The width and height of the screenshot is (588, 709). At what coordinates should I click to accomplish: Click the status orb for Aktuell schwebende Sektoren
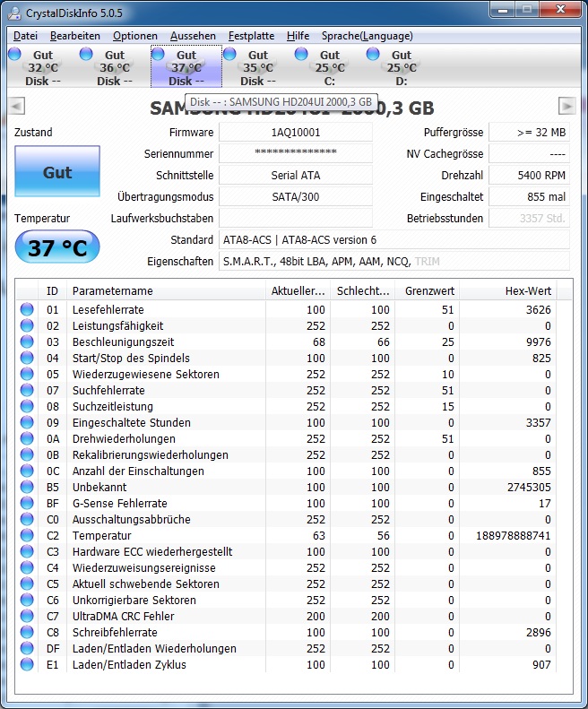27,584
